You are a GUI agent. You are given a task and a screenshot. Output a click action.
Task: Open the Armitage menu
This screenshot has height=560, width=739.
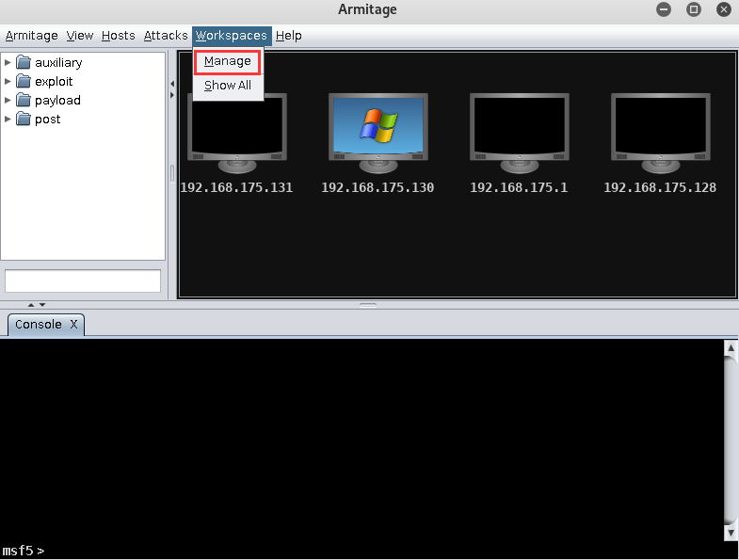pos(32,36)
